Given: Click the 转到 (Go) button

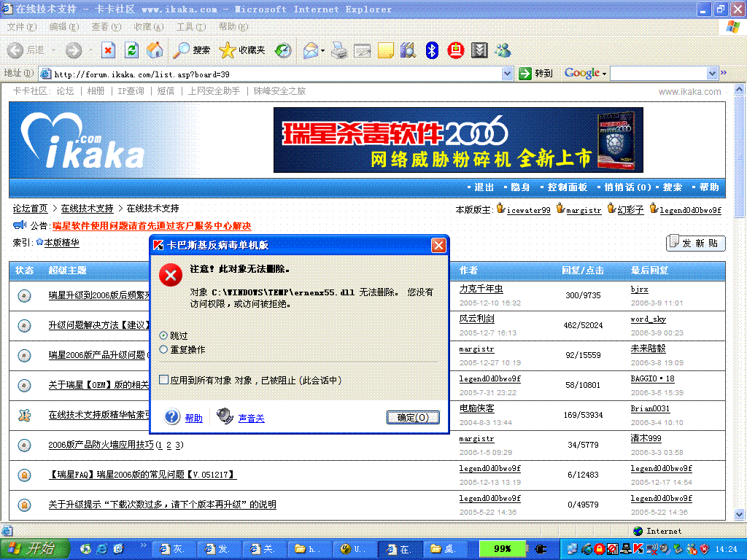Looking at the screenshot, I should [x=536, y=74].
